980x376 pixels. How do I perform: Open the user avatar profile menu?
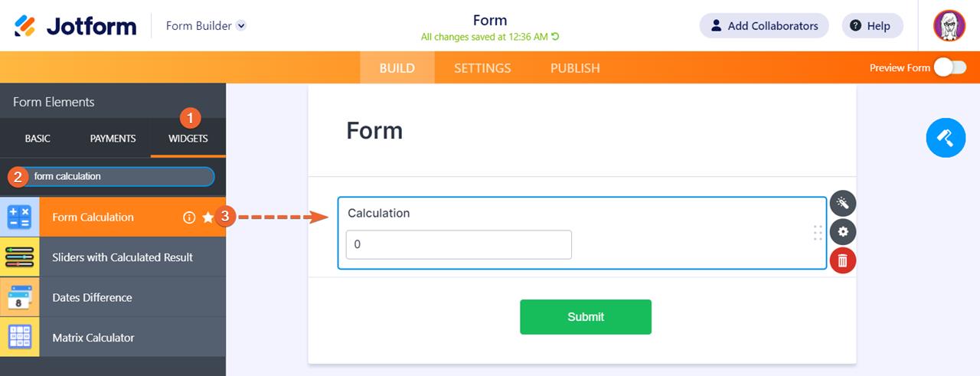949,26
